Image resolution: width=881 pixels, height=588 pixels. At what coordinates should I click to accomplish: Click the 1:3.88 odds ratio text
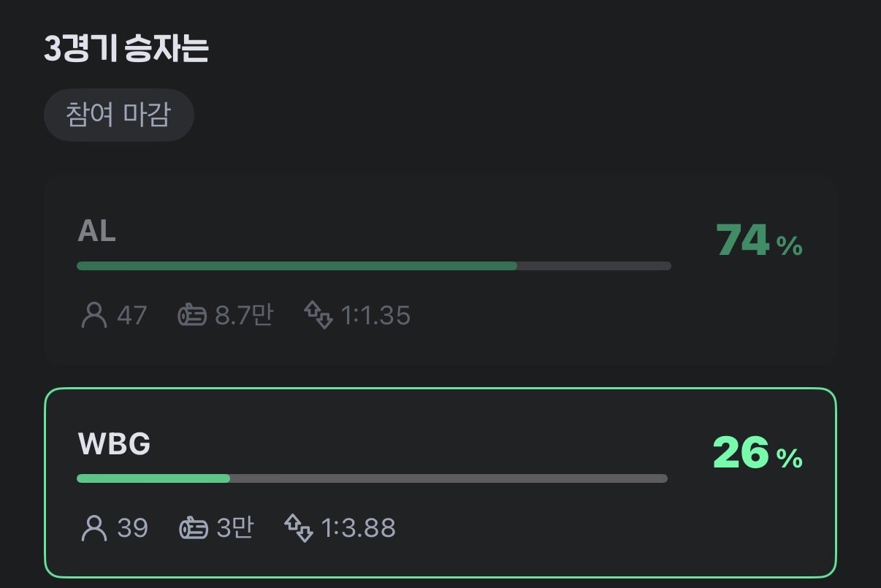[358, 527]
